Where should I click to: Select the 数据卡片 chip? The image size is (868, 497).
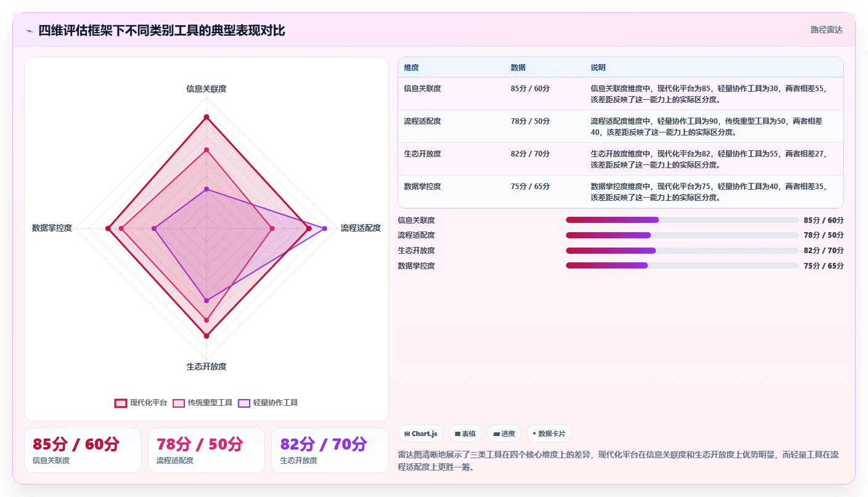click(549, 434)
